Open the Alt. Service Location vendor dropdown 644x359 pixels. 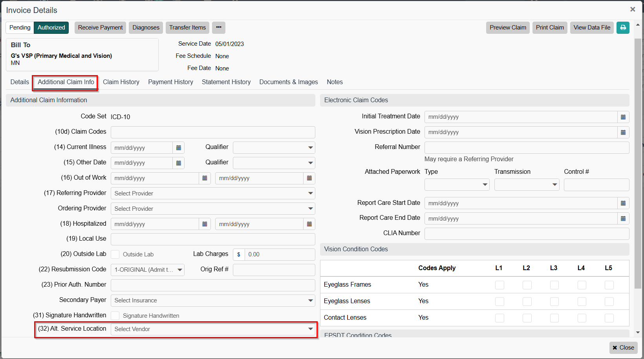pyautogui.click(x=212, y=329)
